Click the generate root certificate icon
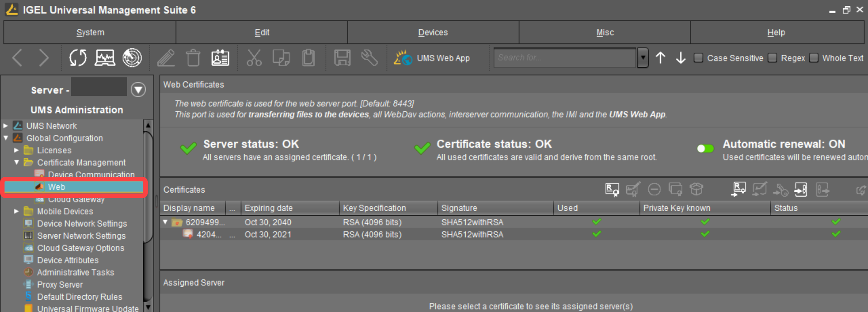Screen dimensions: 868x312 612,189
